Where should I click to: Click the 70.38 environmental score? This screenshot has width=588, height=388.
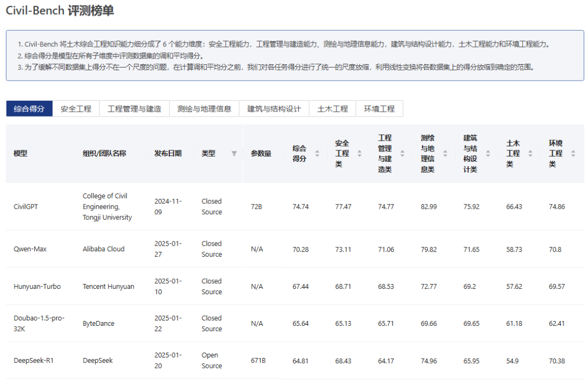click(x=557, y=361)
